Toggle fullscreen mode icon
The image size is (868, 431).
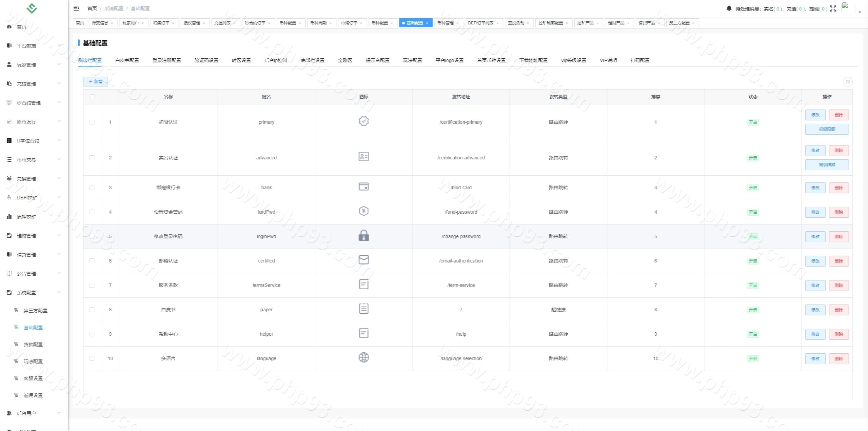[833, 8]
